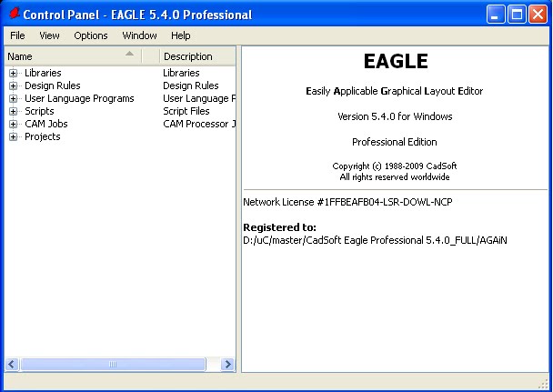This screenshot has height=392, width=553.
Task: Maximize the Control Panel window
Action: pyautogui.click(x=517, y=15)
